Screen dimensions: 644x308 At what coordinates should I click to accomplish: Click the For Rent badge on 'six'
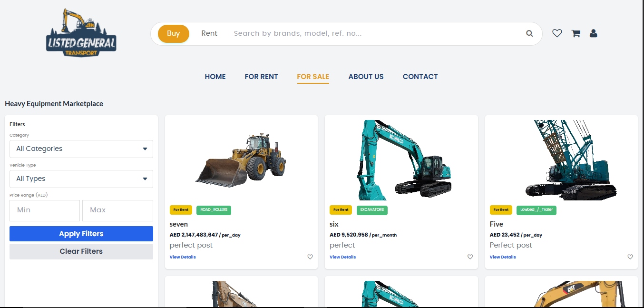point(341,210)
